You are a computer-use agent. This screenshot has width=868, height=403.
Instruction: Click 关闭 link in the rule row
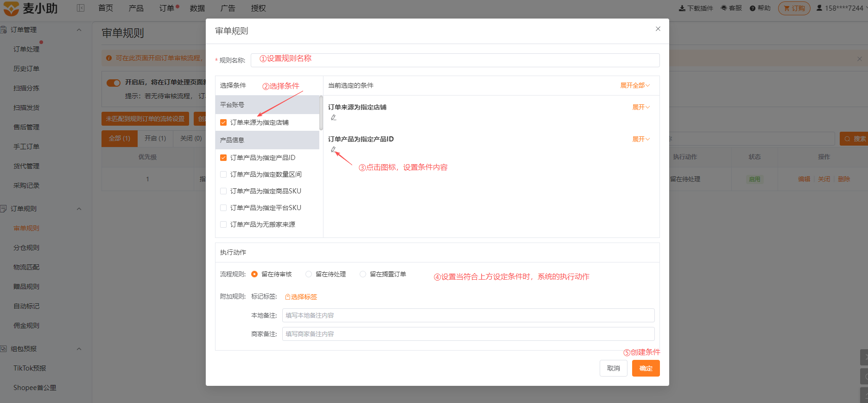824,179
